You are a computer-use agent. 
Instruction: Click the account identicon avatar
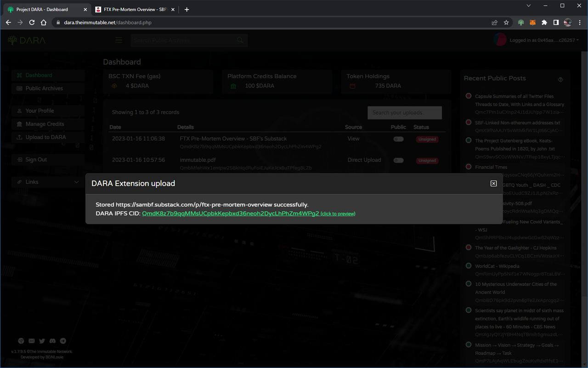click(x=500, y=40)
